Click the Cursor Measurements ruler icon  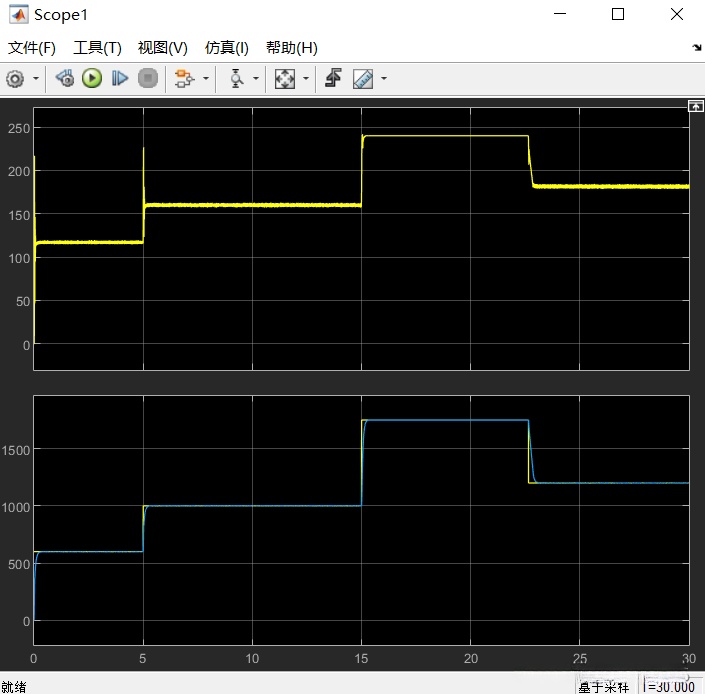coord(363,79)
